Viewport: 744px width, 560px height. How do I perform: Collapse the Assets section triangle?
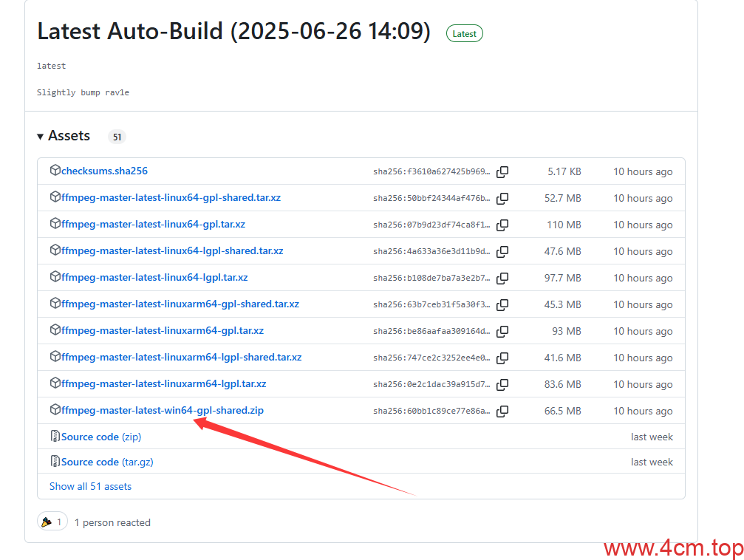(41, 137)
